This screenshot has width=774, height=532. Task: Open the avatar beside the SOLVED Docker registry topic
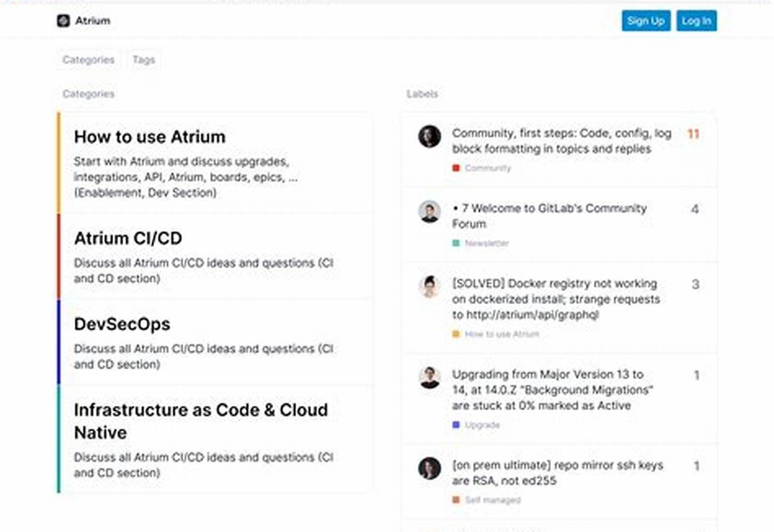pyautogui.click(x=430, y=286)
